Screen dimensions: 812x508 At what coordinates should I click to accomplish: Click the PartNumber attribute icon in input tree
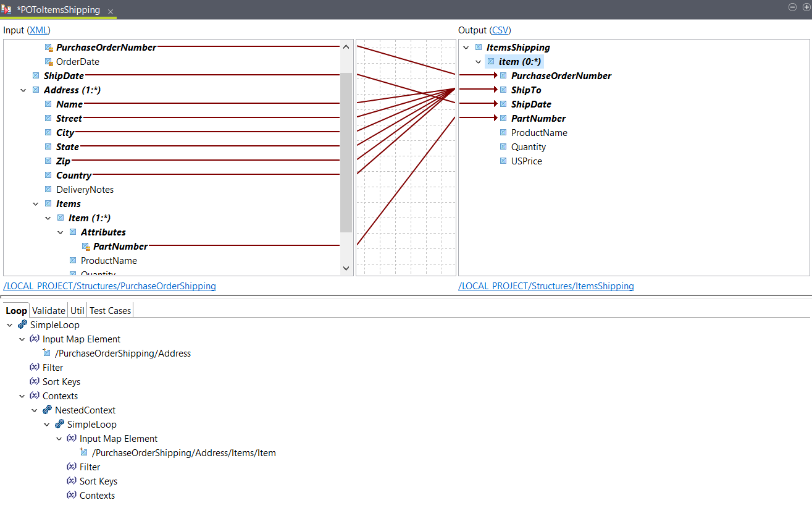coord(86,246)
